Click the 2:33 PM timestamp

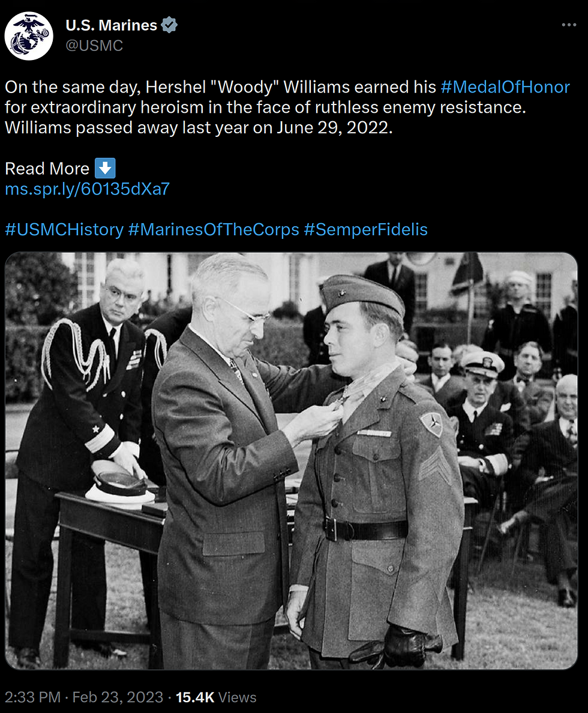point(33,697)
